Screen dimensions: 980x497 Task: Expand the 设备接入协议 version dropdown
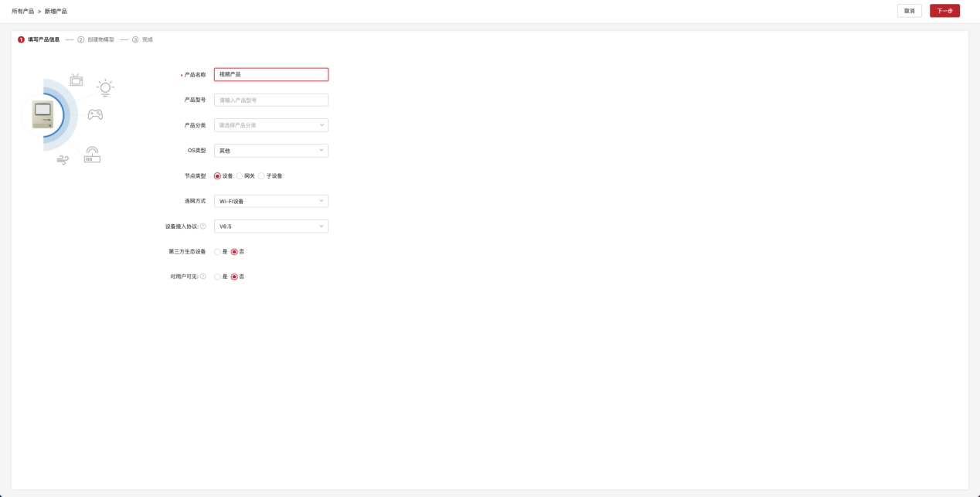point(271,226)
